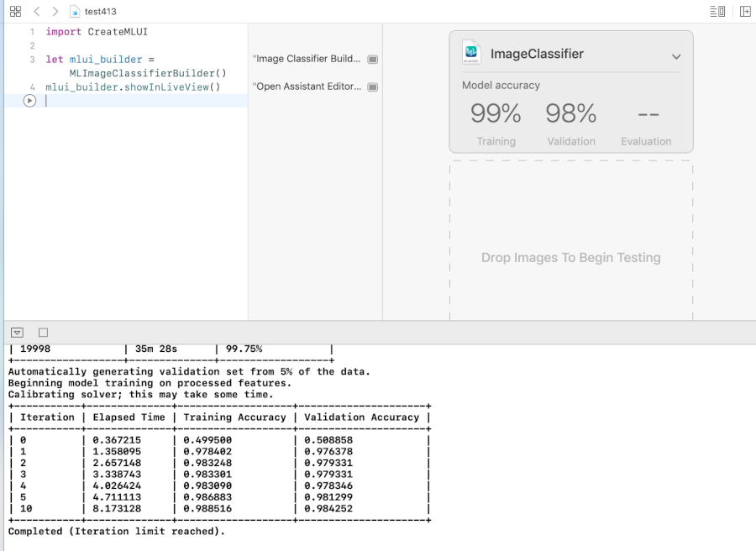
Task: Toggle the debug area with the triangle button
Action: tap(17, 333)
